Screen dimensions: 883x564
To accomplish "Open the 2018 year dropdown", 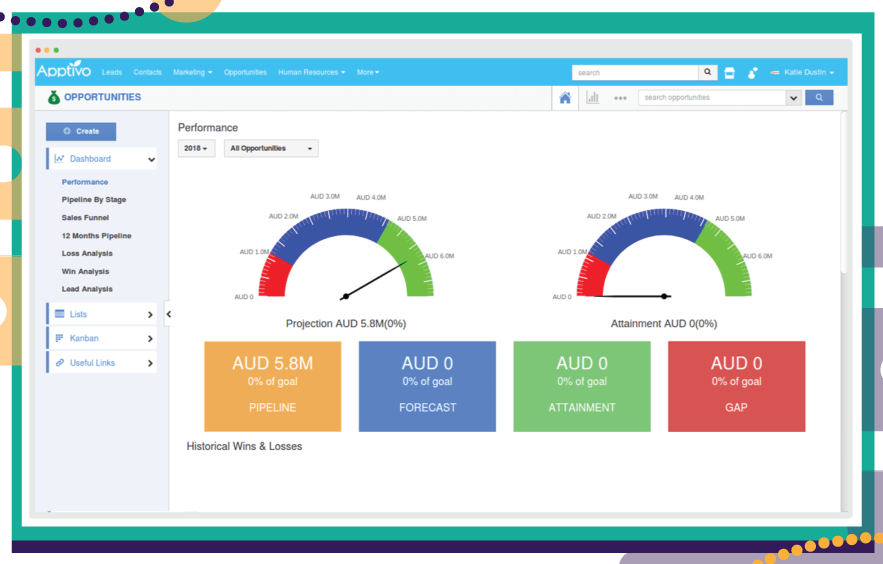I will pyautogui.click(x=196, y=148).
